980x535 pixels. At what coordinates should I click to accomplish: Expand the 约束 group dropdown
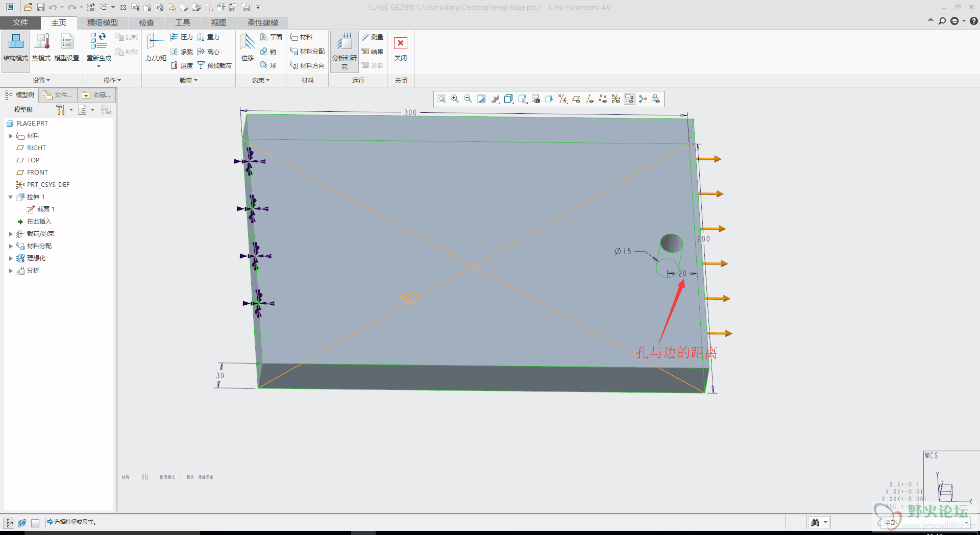261,80
